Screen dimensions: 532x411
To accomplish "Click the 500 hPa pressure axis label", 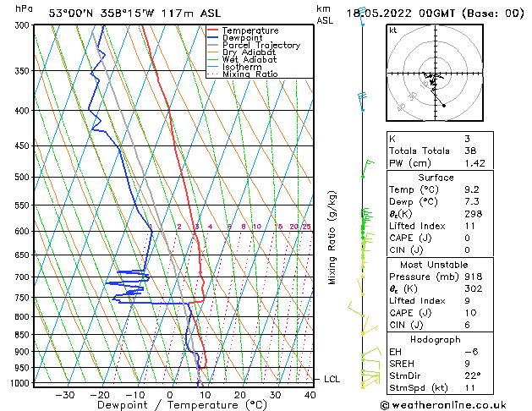I will [x=22, y=177].
